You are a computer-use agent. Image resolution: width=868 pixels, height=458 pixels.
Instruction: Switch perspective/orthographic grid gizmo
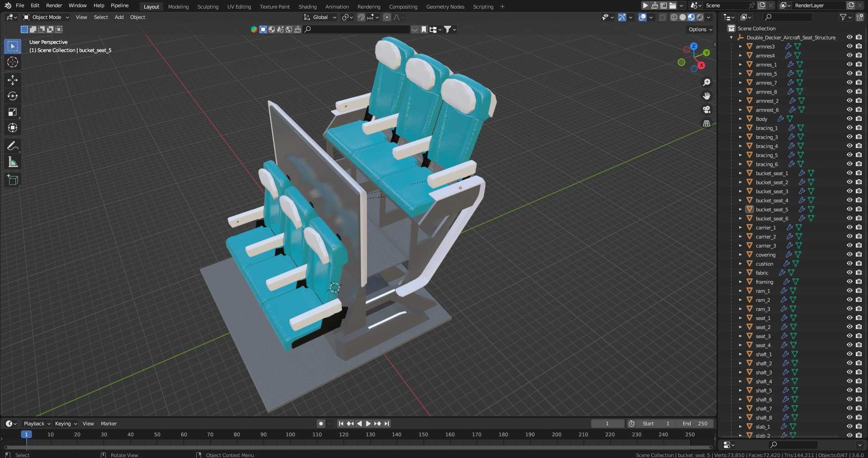tap(707, 123)
